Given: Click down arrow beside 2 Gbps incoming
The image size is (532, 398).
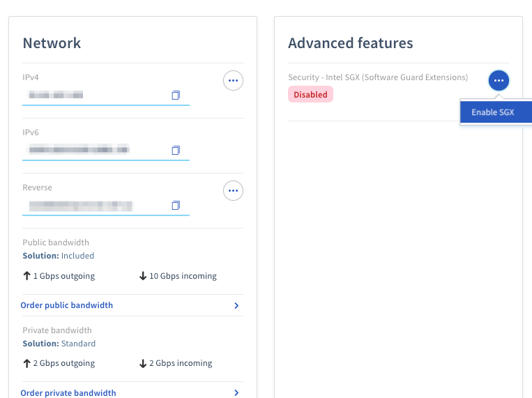Looking at the screenshot, I should pos(143,363).
